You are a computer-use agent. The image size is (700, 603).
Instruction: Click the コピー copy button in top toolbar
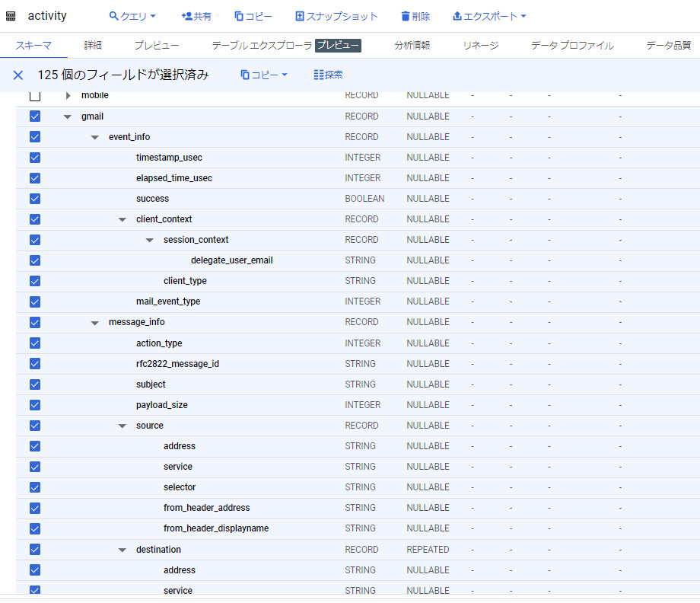(x=253, y=16)
